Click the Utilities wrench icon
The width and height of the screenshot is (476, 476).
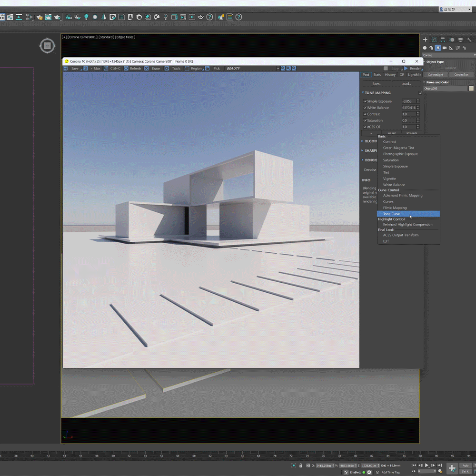469,40
